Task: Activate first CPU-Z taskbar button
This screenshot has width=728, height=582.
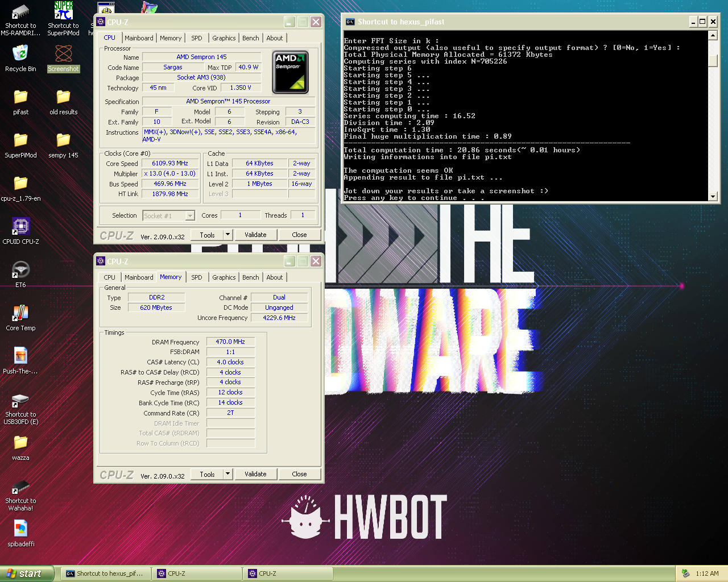Action: [196, 573]
